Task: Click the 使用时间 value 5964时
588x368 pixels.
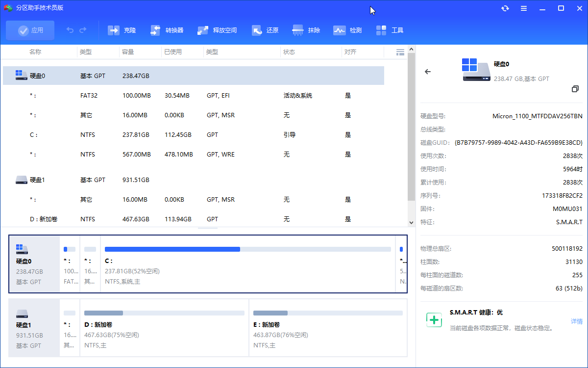Action: coord(573,169)
